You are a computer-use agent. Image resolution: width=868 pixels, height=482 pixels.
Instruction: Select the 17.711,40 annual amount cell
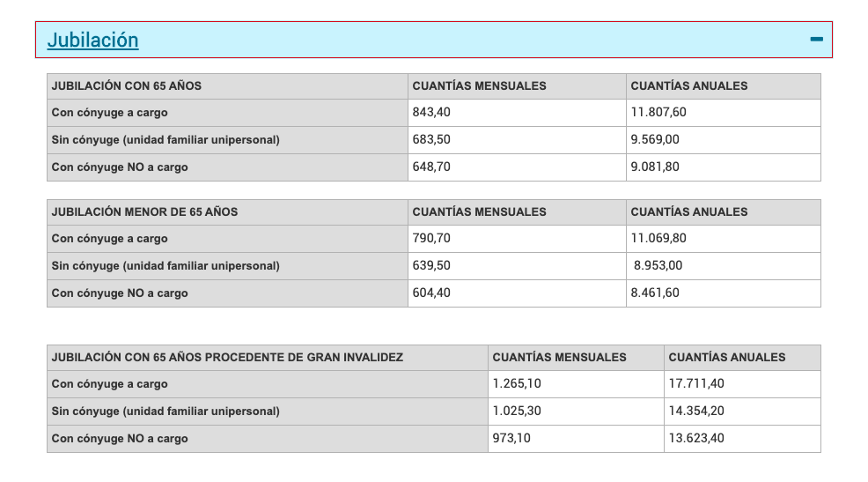pyautogui.click(x=696, y=384)
